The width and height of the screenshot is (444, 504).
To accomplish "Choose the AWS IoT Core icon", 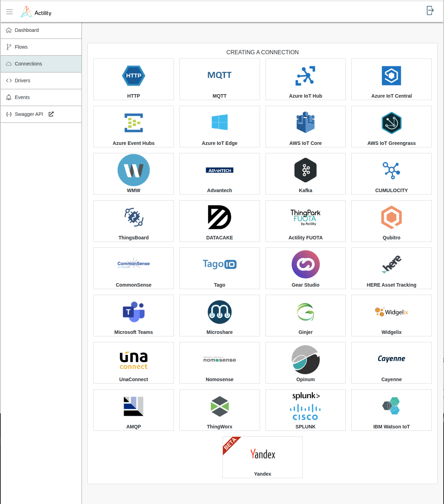I will [x=305, y=122].
